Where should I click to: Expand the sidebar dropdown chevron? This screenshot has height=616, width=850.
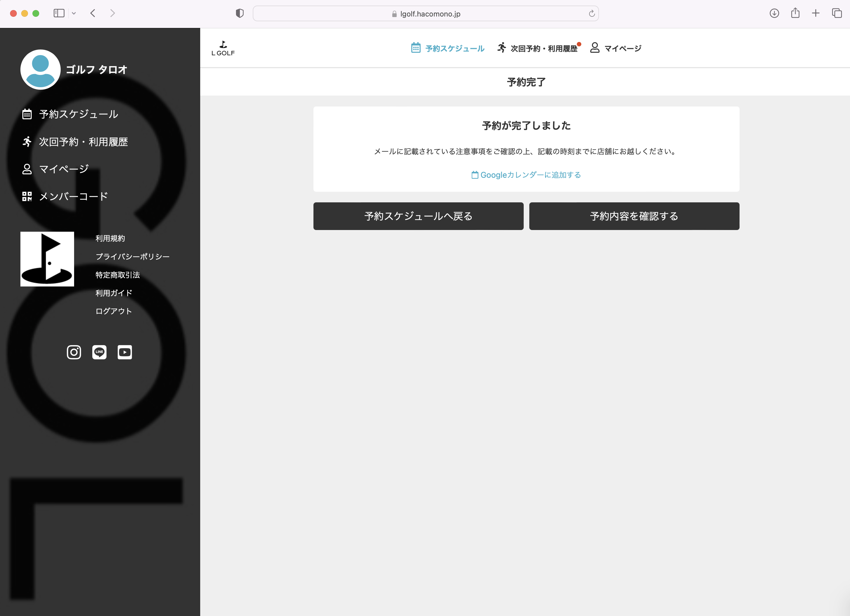74,13
